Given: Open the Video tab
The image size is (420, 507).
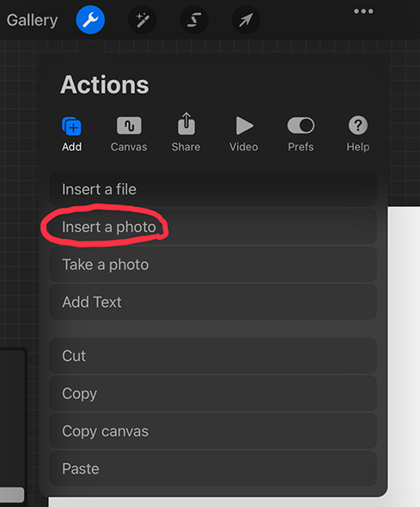Looking at the screenshot, I should pos(244,134).
